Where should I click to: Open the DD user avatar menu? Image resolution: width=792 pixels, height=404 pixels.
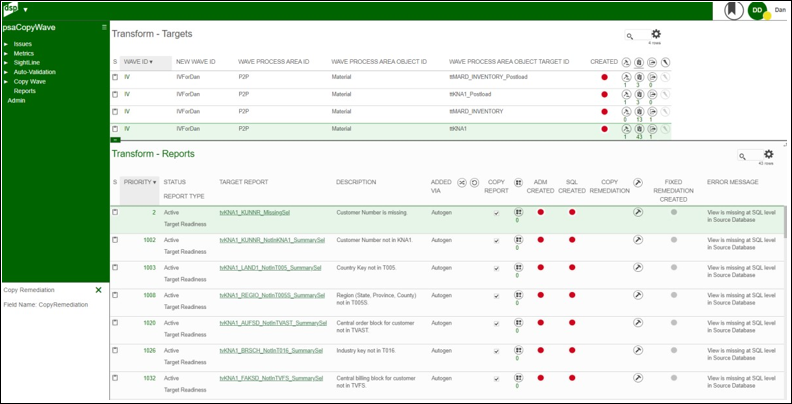pyautogui.click(x=757, y=10)
